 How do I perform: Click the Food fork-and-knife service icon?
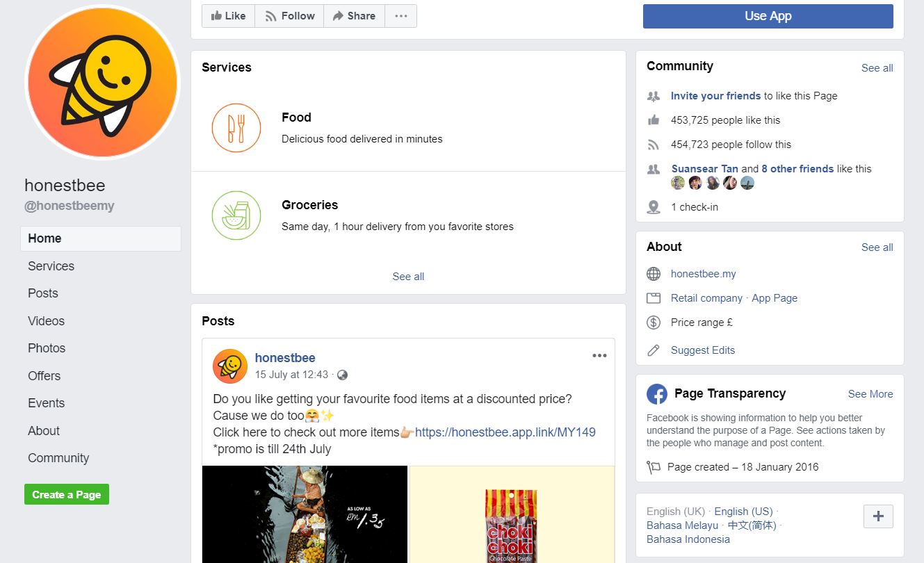tap(236, 128)
